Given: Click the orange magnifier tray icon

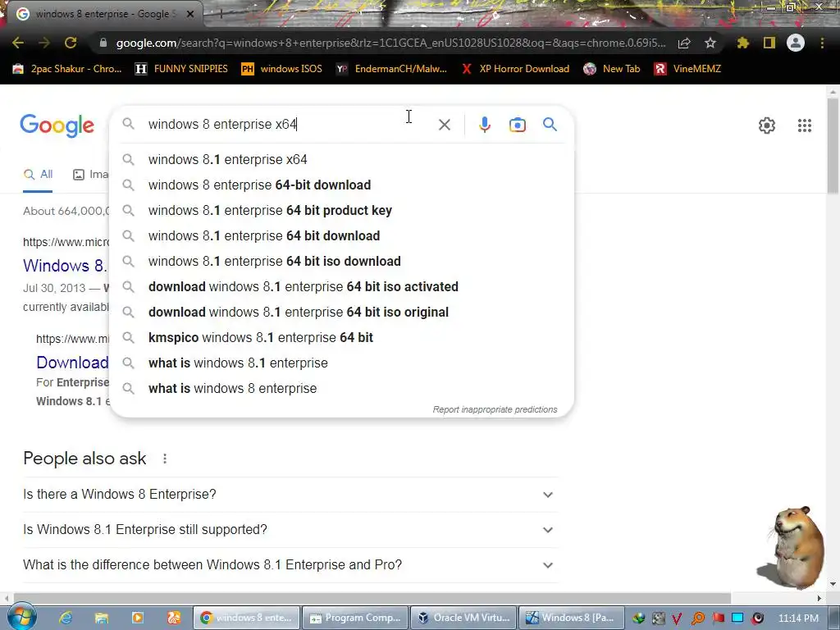Looking at the screenshot, I should point(697,619).
